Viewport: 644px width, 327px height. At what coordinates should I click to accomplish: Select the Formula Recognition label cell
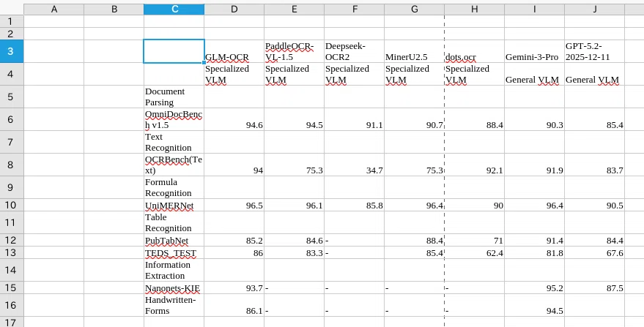pyautogui.click(x=174, y=187)
